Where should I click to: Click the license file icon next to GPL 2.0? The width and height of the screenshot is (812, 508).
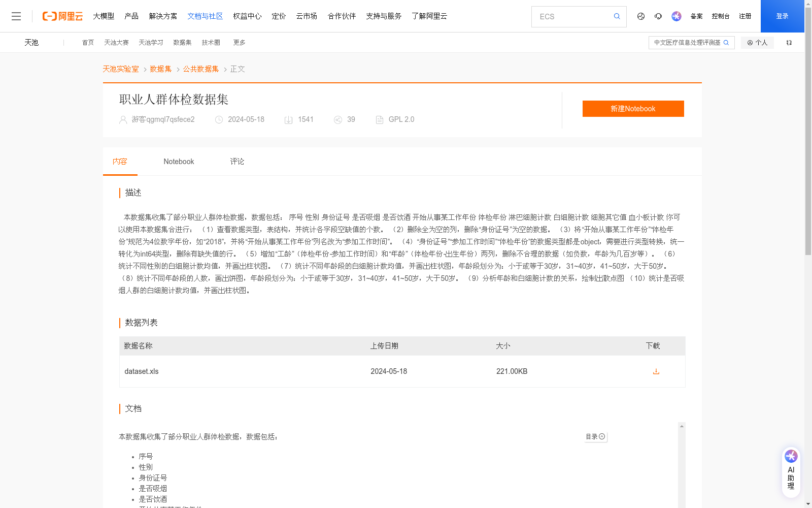tap(379, 119)
